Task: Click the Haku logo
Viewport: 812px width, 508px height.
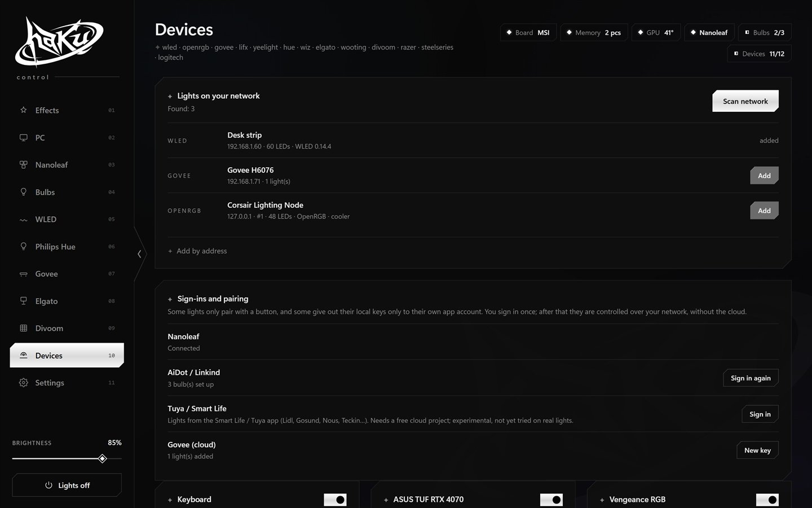Action: 59,42
